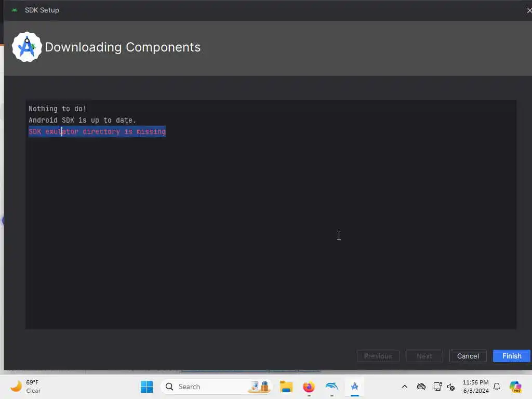Viewport: 532px width, 399px height.
Task: Click the taskbar Search box
Action: coord(217,387)
